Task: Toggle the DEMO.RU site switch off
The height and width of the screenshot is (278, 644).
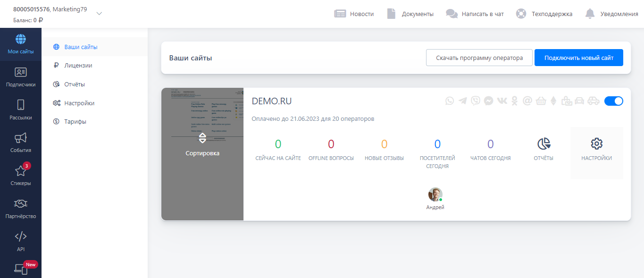Action: point(613,101)
